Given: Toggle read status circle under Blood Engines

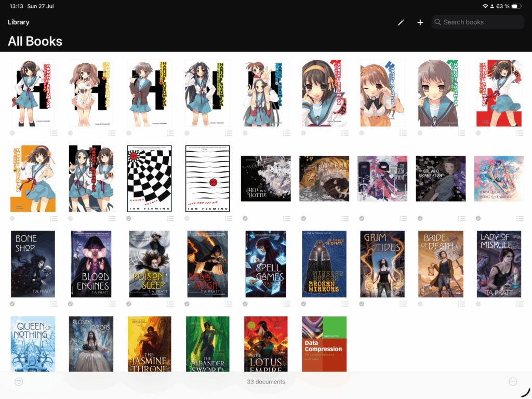Looking at the screenshot, I should click(70, 304).
